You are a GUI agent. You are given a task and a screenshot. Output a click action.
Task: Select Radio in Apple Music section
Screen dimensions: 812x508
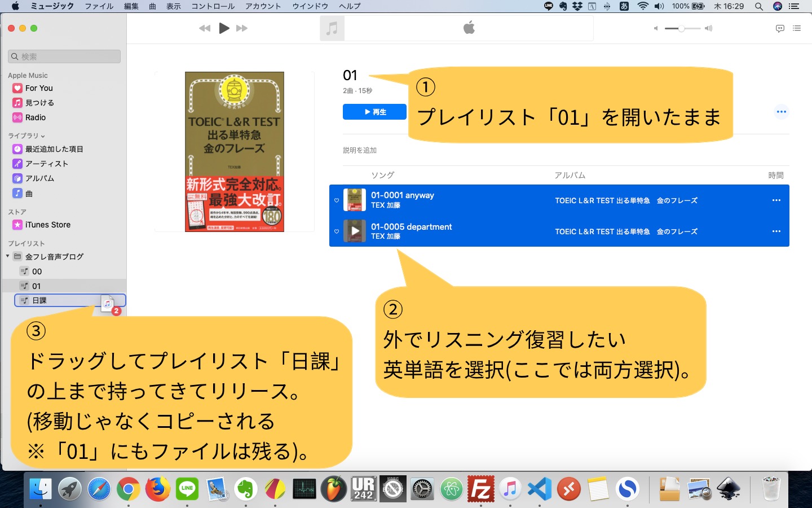[x=35, y=117]
